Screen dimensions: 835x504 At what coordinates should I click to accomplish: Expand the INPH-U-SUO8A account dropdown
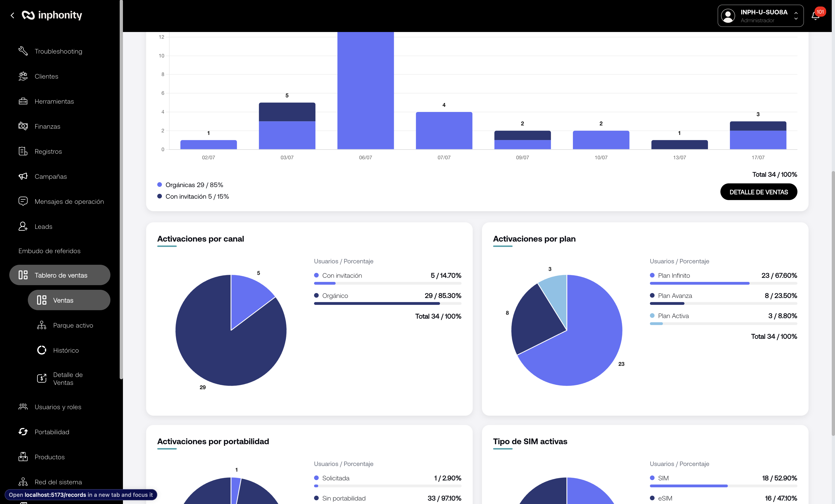761,16
